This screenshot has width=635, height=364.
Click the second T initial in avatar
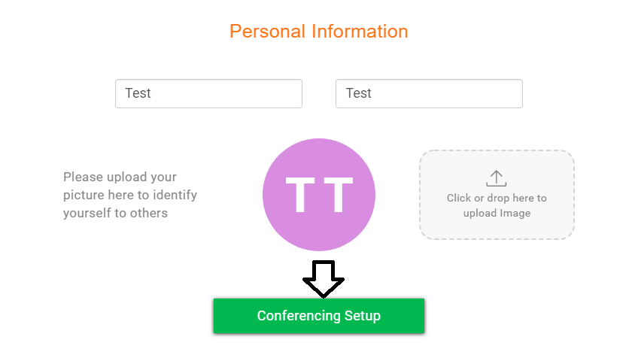tap(339, 196)
